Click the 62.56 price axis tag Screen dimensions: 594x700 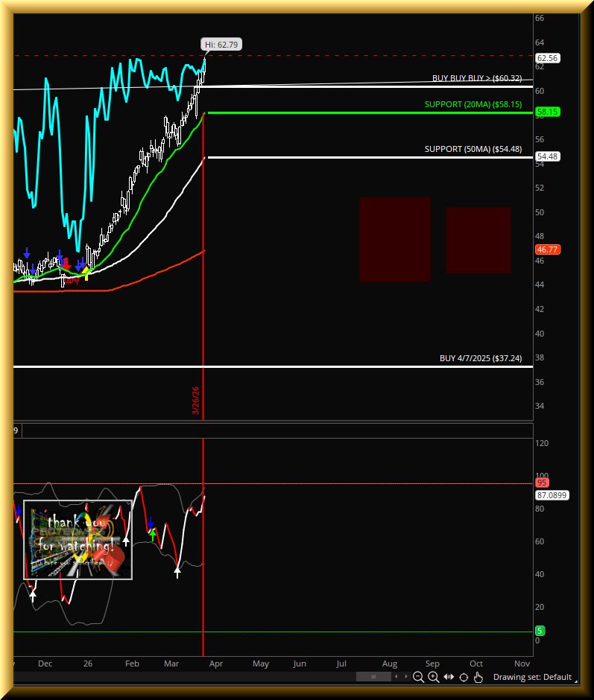pyautogui.click(x=547, y=58)
